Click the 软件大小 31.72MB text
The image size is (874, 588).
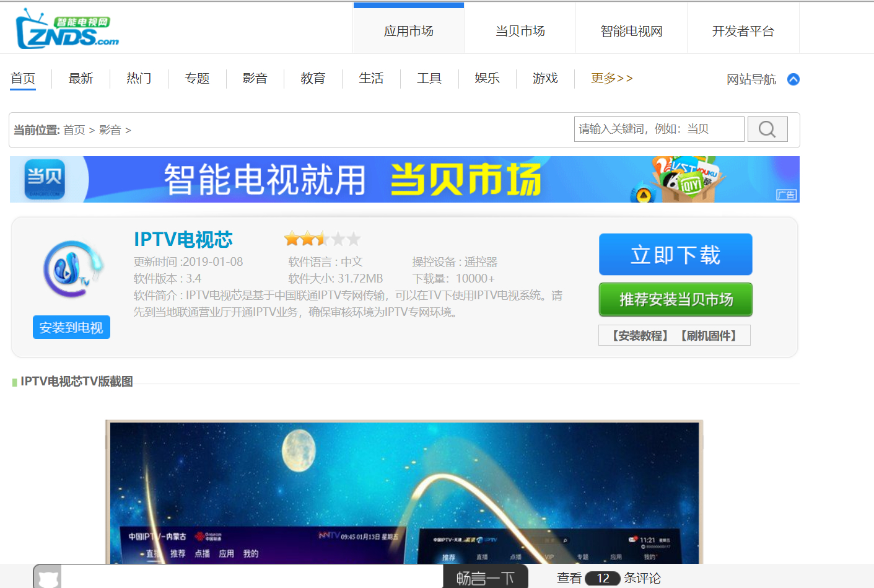tap(336, 279)
